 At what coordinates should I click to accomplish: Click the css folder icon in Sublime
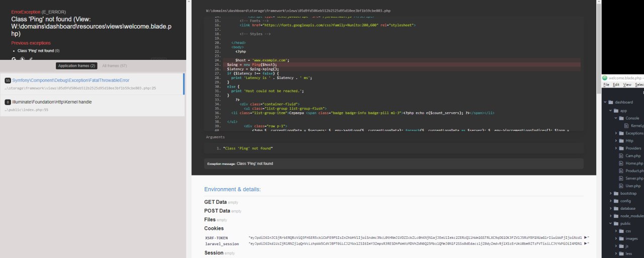pyautogui.click(x=622, y=231)
